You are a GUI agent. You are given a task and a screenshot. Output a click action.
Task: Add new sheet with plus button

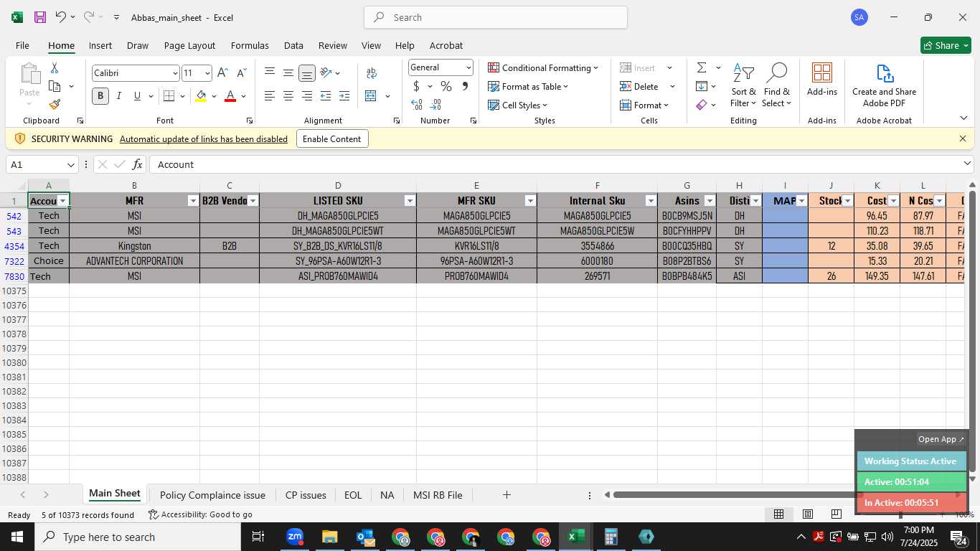tap(507, 495)
